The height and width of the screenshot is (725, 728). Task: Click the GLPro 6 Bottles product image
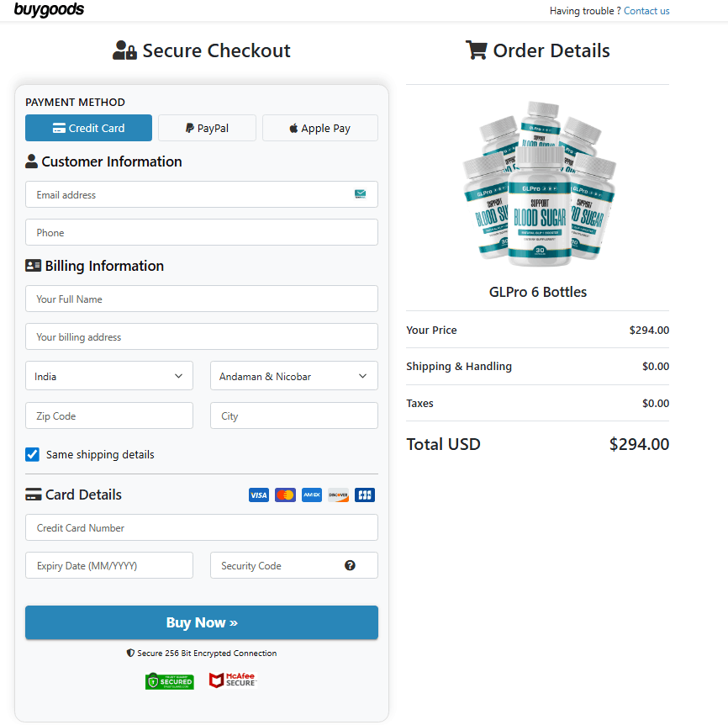coord(538,183)
